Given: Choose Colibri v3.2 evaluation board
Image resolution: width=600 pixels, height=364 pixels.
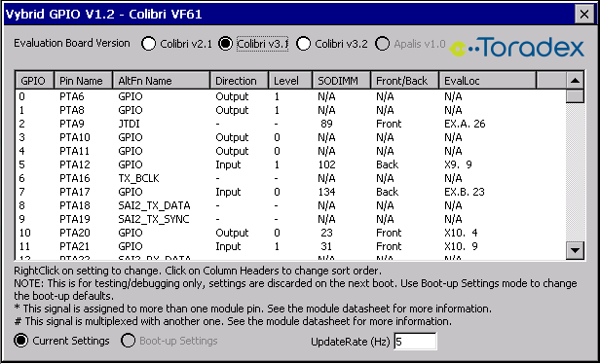Looking at the screenshot, I should [332, 44].
